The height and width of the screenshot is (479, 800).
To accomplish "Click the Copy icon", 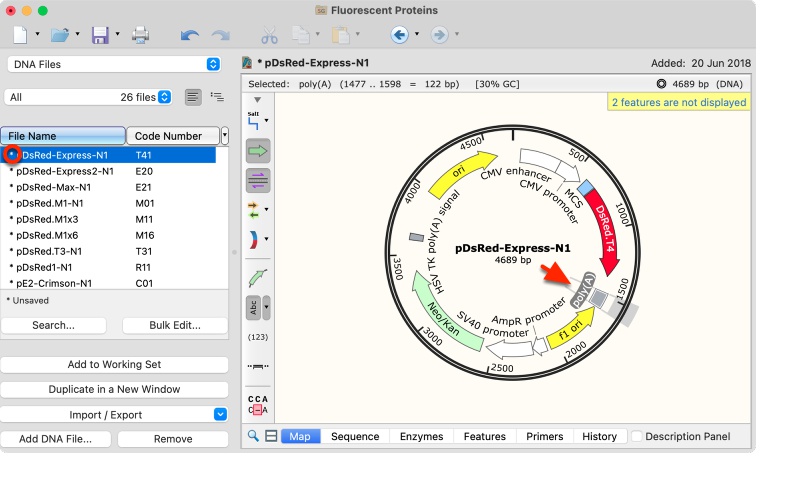I will click(x=301, y=35).
